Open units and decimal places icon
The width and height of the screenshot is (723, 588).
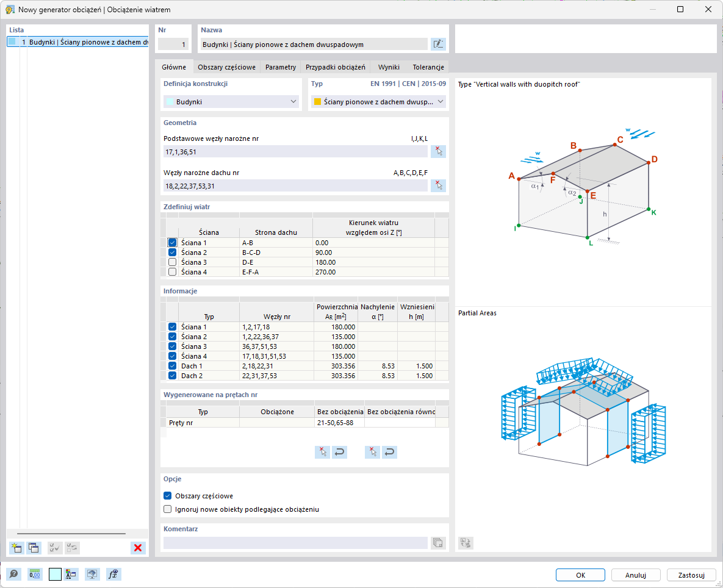[35, 574]
